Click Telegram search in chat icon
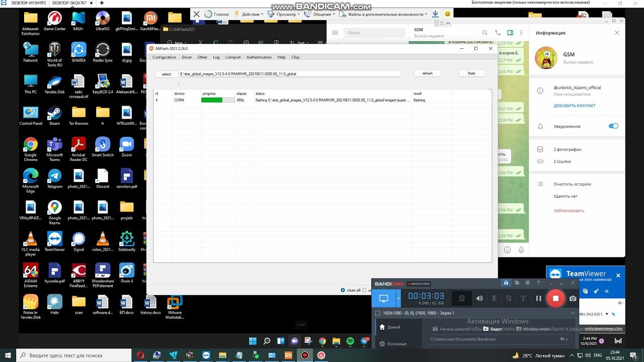Viewport: 644px width, 362px height. point(485,33)
